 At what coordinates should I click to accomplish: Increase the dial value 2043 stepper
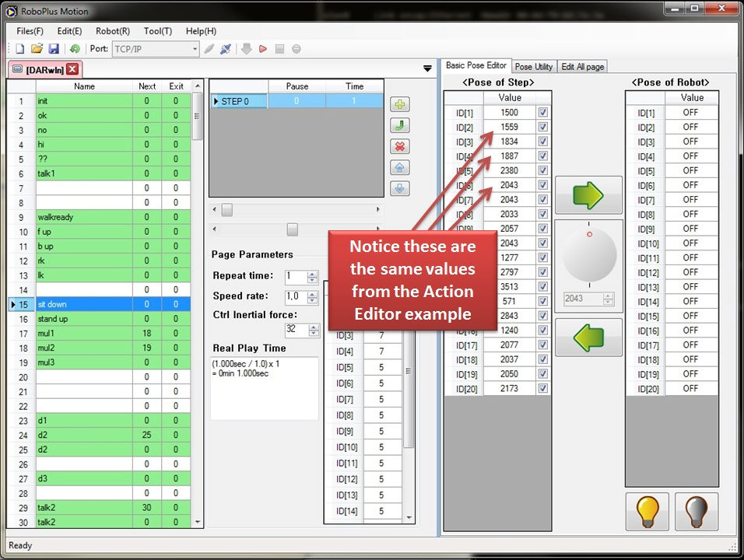click(609, 296)
